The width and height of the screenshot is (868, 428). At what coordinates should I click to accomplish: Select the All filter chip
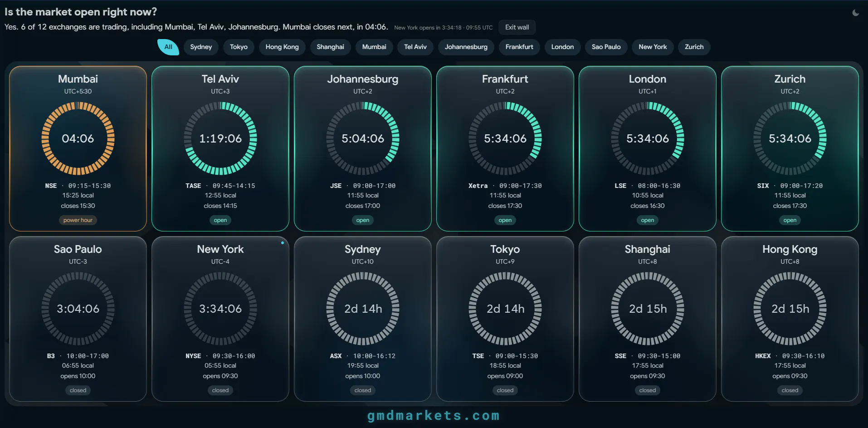coord(168,47)
